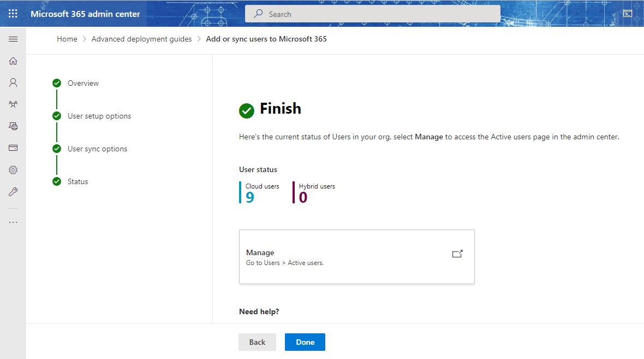Click current breadcrumb Add or sync users
The image size is (644, 359).
click(x=266, y=39)
